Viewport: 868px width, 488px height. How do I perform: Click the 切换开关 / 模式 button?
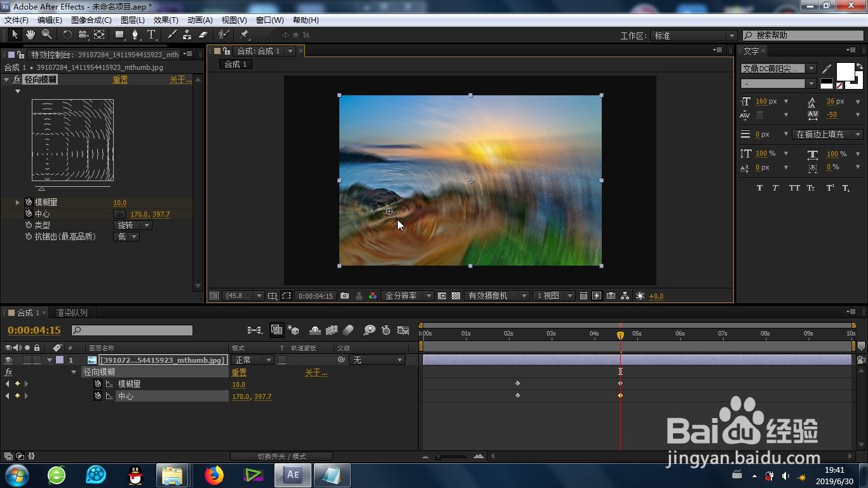point(281,456)
